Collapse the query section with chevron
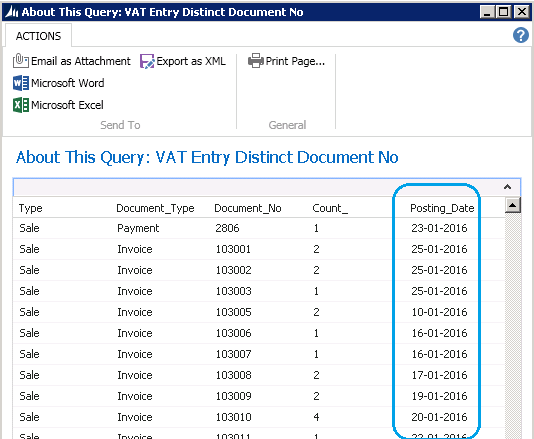Viewport: 534px width, 439px height. click(507, 187)
